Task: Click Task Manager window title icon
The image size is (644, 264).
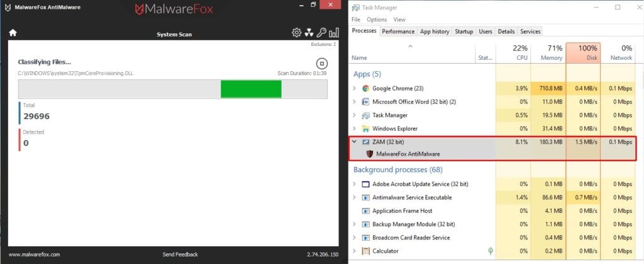Action: tap(356, 8)
